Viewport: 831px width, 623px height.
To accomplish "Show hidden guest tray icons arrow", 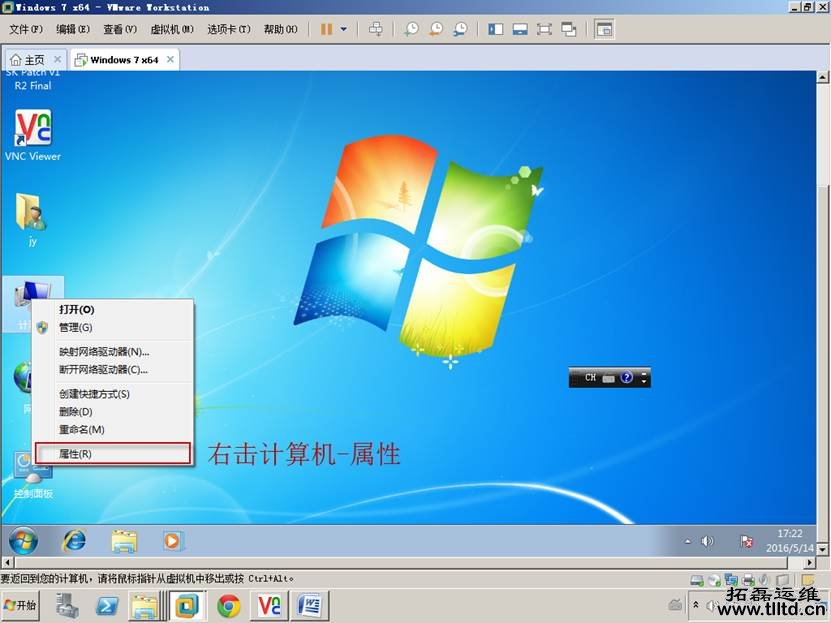I will (x=687, y=541).
